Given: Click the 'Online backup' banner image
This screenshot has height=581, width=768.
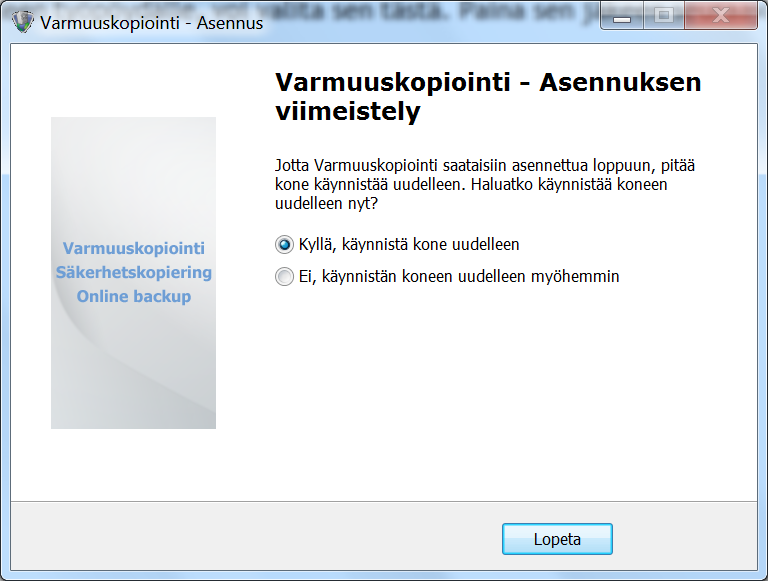Looking at the screenshot, I should (x=133, y=273).
